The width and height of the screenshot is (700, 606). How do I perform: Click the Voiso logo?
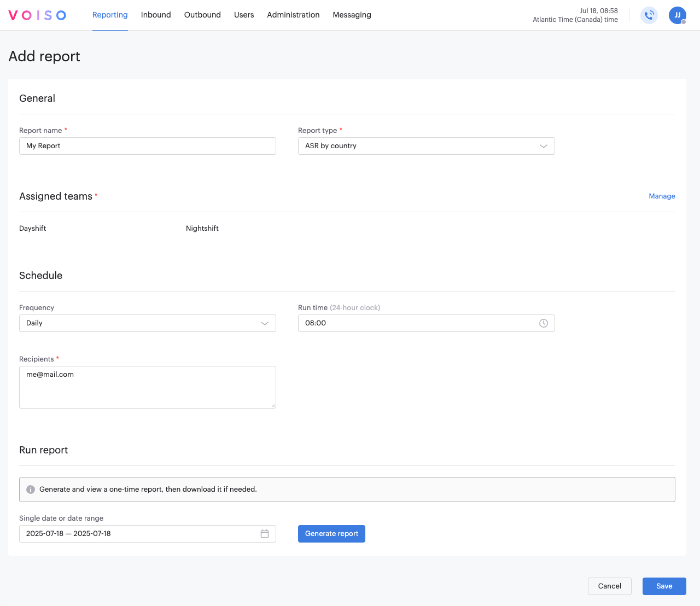(x=37, y=15)
